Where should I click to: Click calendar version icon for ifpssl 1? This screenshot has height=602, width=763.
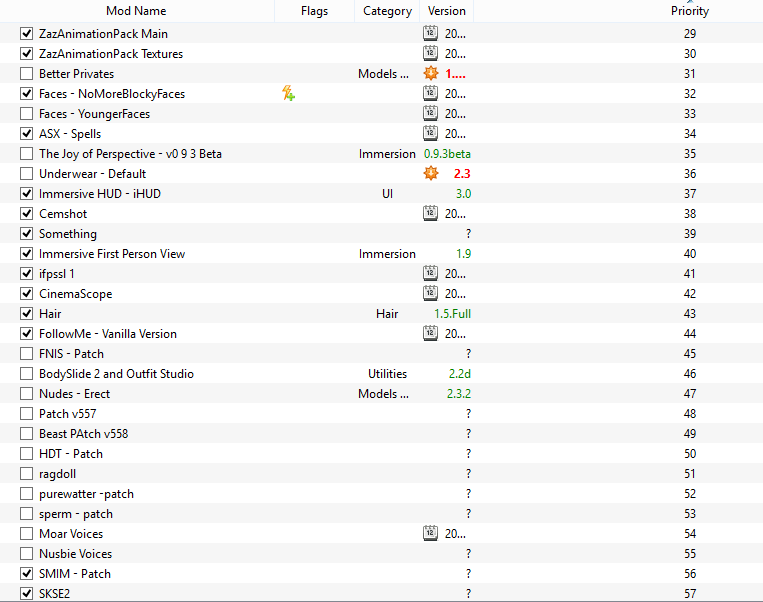coord(430,273)
